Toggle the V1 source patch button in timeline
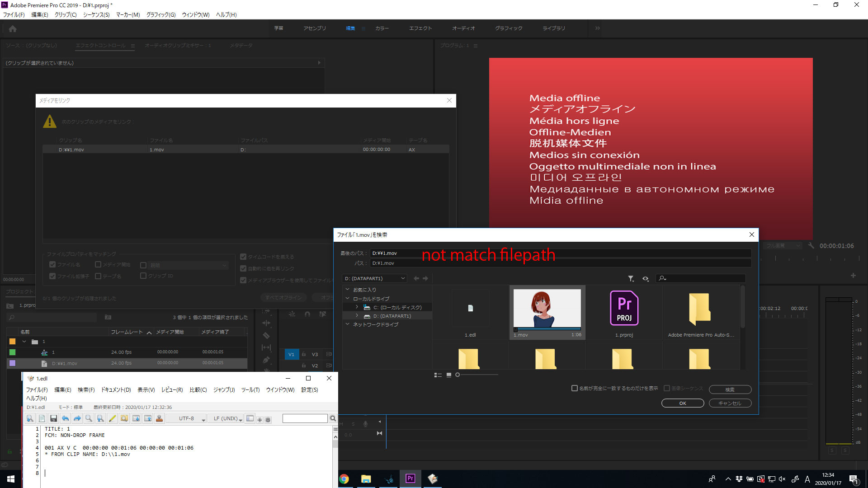This screenshot has height=488, width=868. (291, 354)
